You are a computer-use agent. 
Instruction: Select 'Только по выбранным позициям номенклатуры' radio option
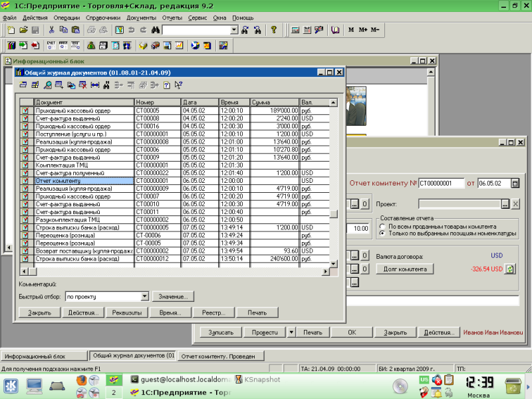tap(382, 233)
